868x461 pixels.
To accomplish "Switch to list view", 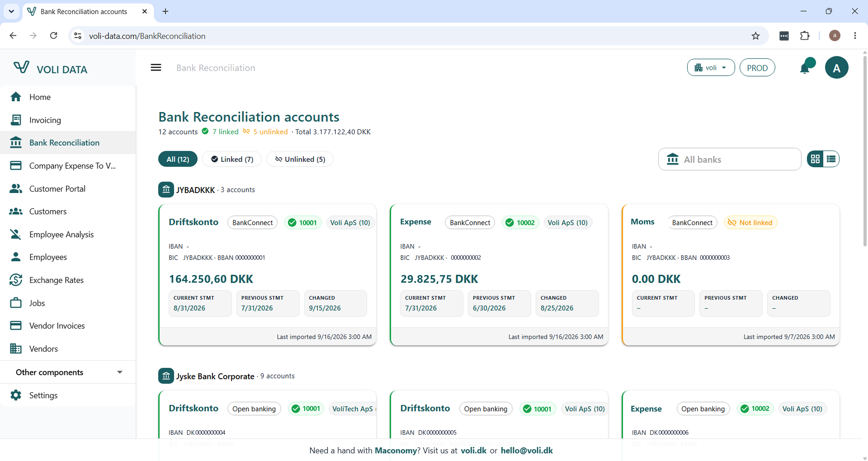I will pyautogui.click(x=831, y=159).
